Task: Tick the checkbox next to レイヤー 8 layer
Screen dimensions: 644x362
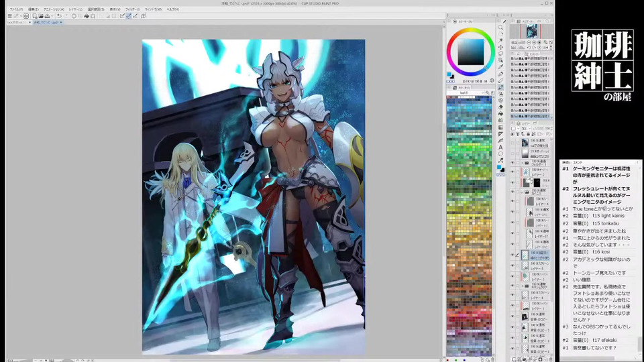Action: click(x=517, y=265)
